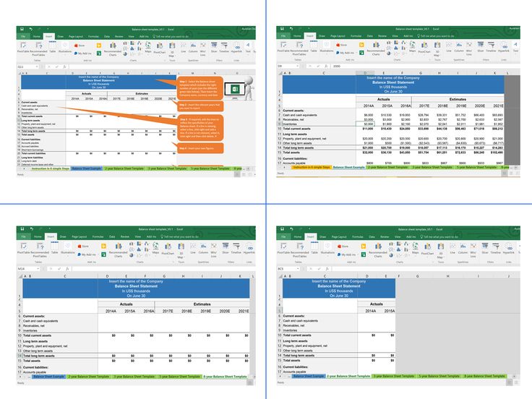Open Illustrations dropdown in the 2-year template window
Viewport: 532px width, 399px height.
coord(327,248)
